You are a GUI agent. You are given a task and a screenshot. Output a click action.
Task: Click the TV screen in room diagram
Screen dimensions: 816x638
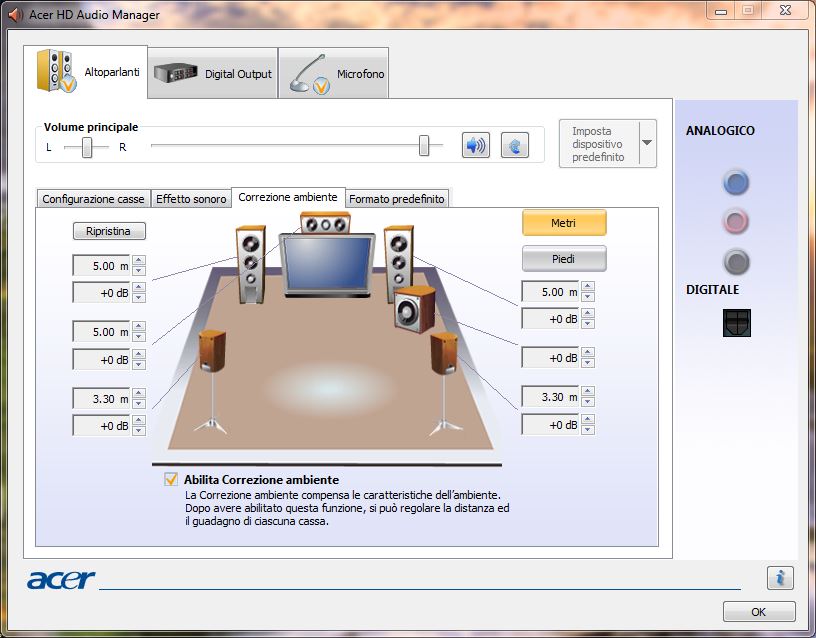point(327,265)
